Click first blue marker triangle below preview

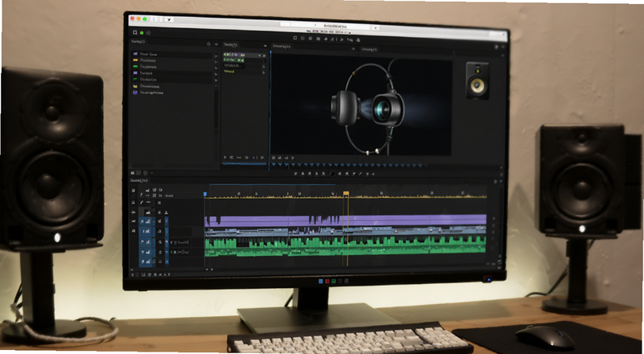click(274, 165)
